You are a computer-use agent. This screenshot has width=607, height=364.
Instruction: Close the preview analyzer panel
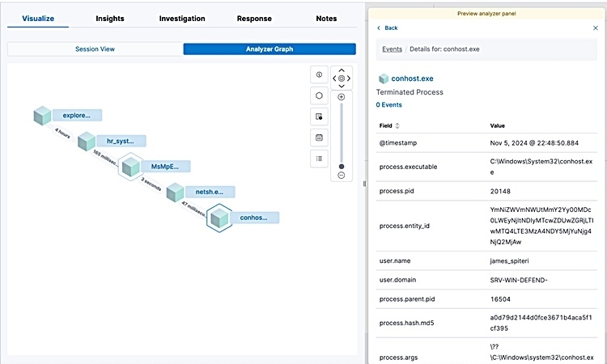[x=596, y=28]
